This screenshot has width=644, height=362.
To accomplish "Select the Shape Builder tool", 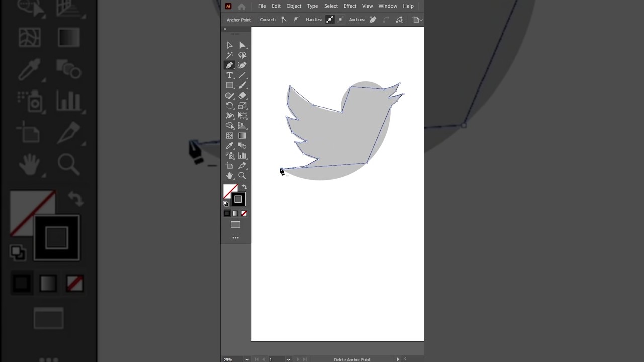I will [x=229, y=126].
